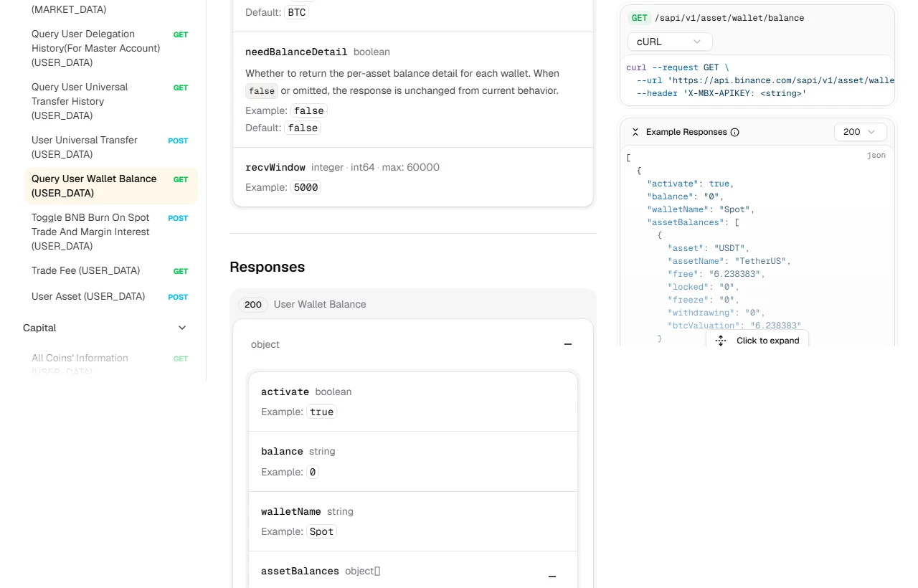918x588 pixels.
Task: Click the recvWindow parameter name
Action: point(275,167)
